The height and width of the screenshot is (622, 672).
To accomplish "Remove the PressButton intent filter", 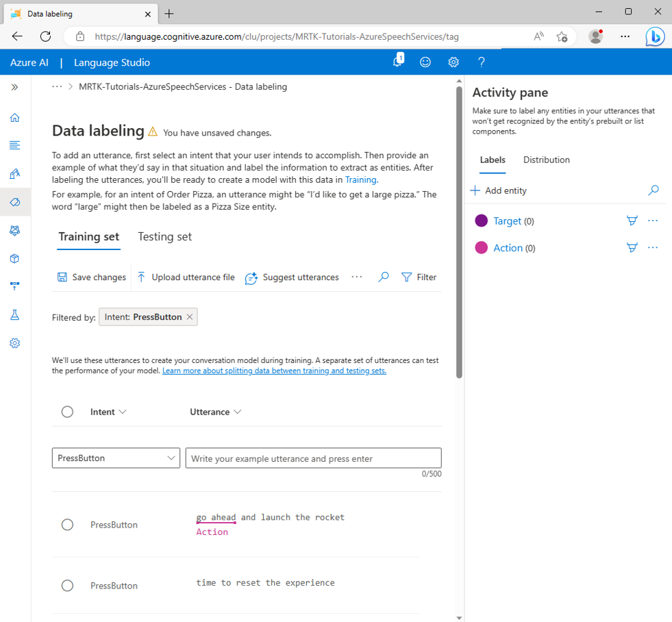I will pos(190,316).
